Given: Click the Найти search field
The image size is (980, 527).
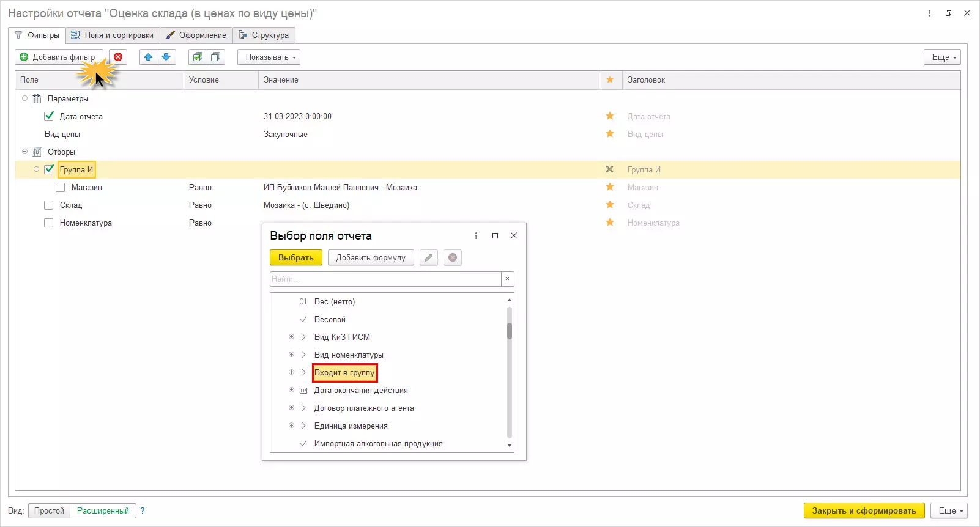Looking at the screenshot, I should [x=385, y=279].
